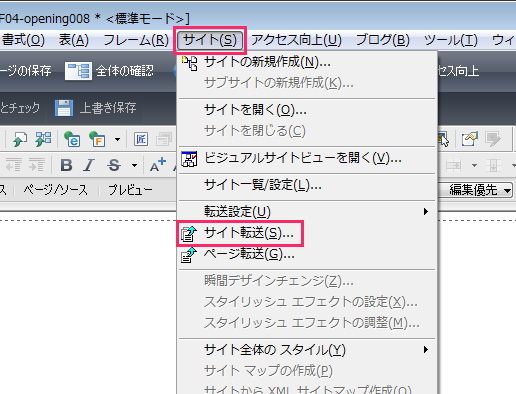The width and height of the screenshot is (516, 394).
Task: Open the アクセス向上(U) menu
Action: [296, 40]
